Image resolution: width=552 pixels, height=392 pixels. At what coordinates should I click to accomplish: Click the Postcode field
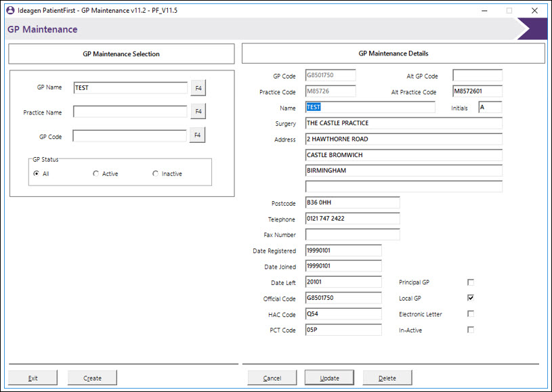coord(353,202)
